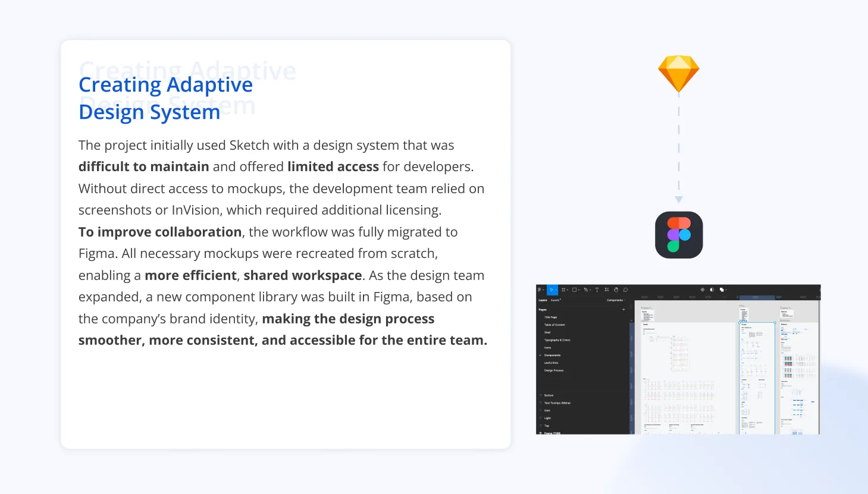This screenshot has width=868, height=494.
Task: Click the leftmost large Inputs frame on canvas
Action: pos(689,378)
